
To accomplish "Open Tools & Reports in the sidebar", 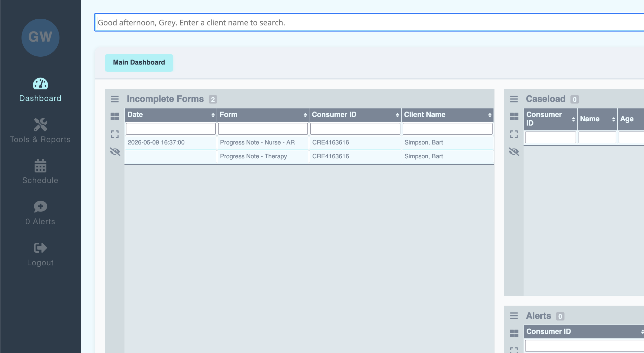I will (40, 131).
